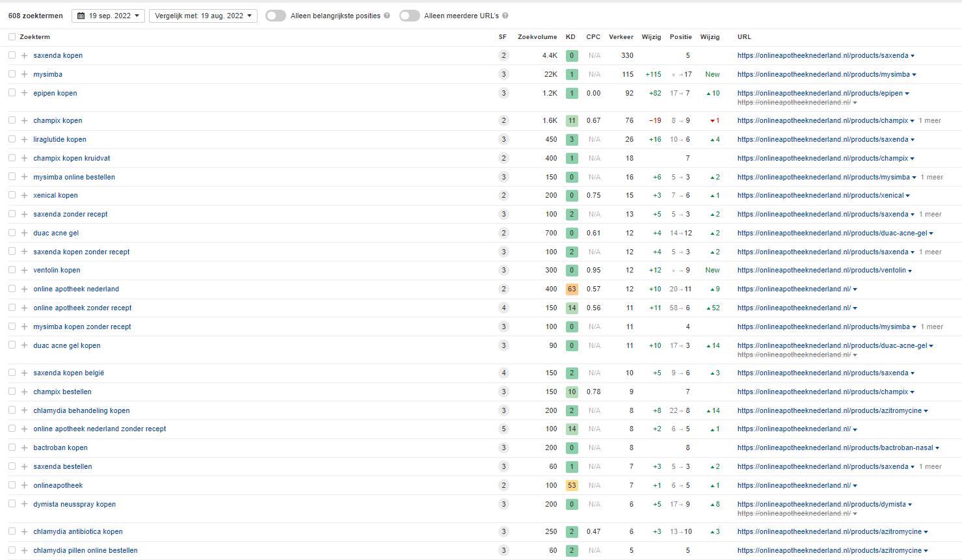Expand liraglutide kopen row with plus icon
962x560 pixels.
pyautogui.click(x=25, y=140)
